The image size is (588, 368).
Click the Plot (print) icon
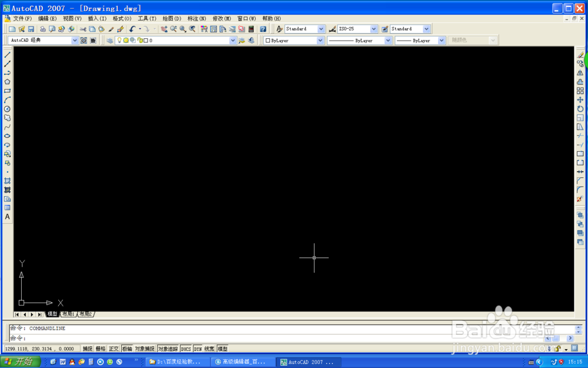43,29
